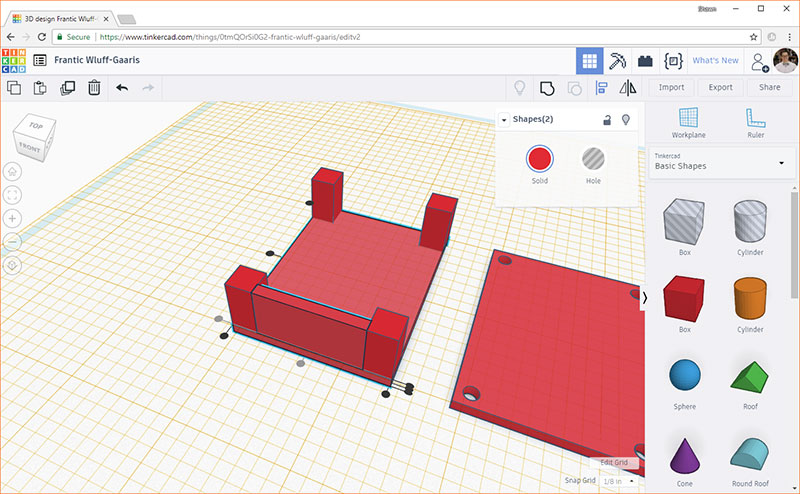Open the Export menu
The width and height of the screenshot is (800, 494).
[720, 88]
